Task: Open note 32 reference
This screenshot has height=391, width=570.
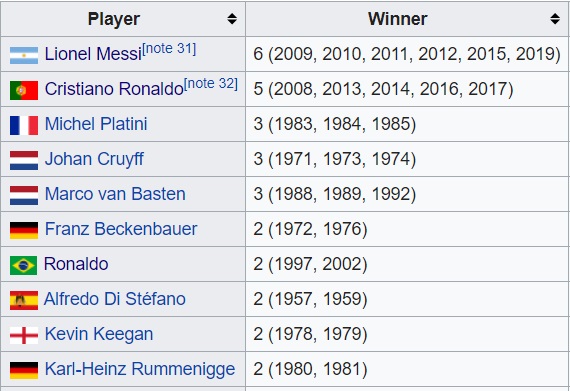Action: pos(211,84)
